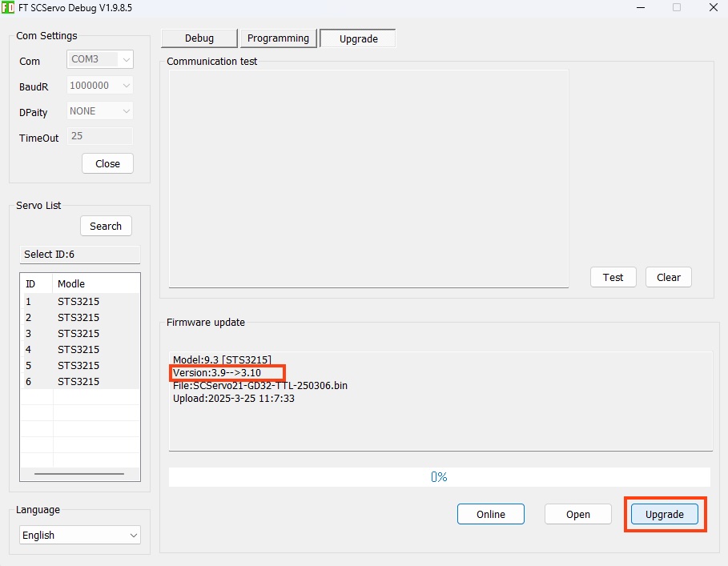This screenshot has height=566, width=728.
Task: Open the Language dropdown showing English
Action: point(79,535)
